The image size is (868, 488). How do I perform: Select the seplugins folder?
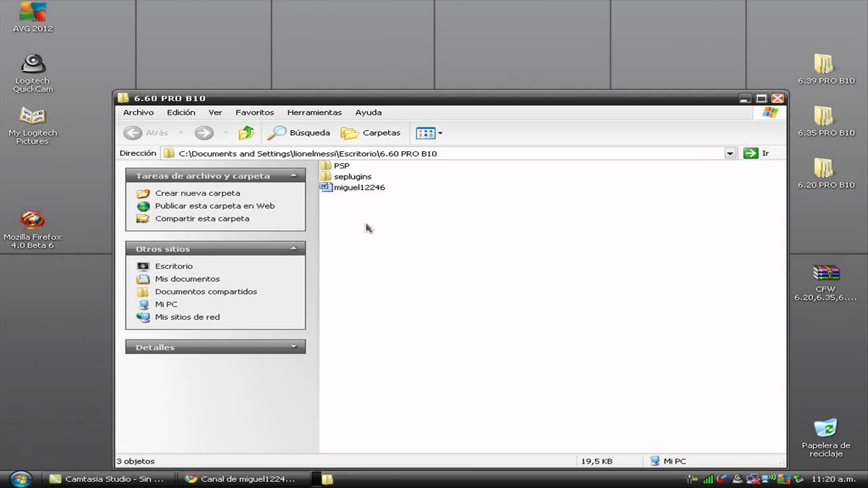346,176
